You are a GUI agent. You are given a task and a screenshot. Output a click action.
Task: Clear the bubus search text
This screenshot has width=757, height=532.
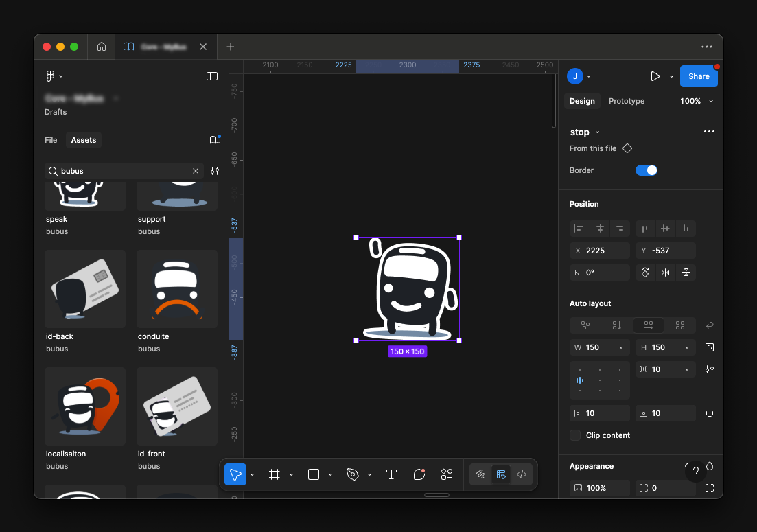(x=196, y=171)
